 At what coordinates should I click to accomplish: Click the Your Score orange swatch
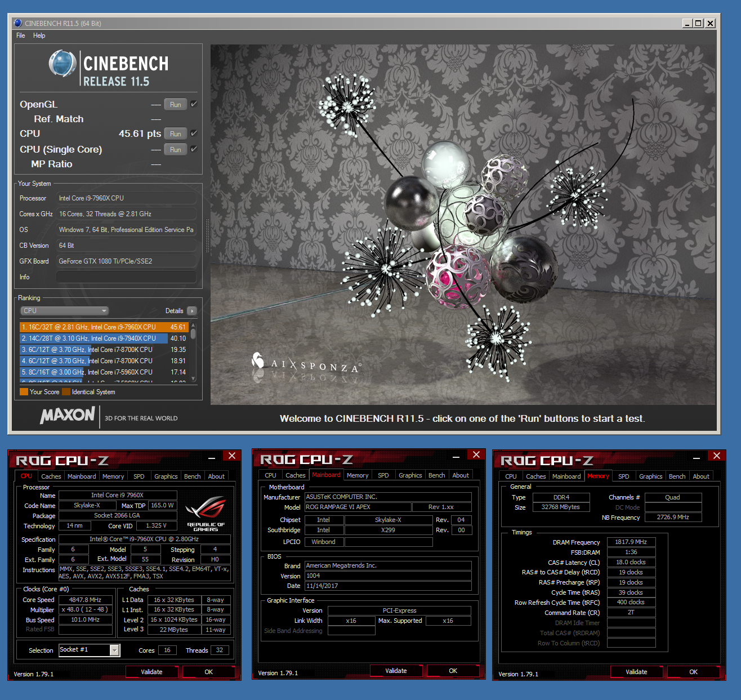click(x=24, y=392)
